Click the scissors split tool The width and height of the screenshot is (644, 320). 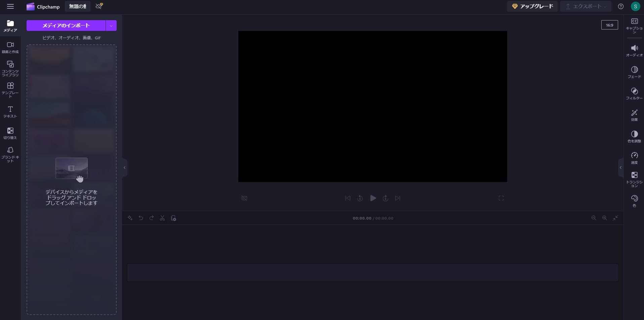click(x=162, y=218)
